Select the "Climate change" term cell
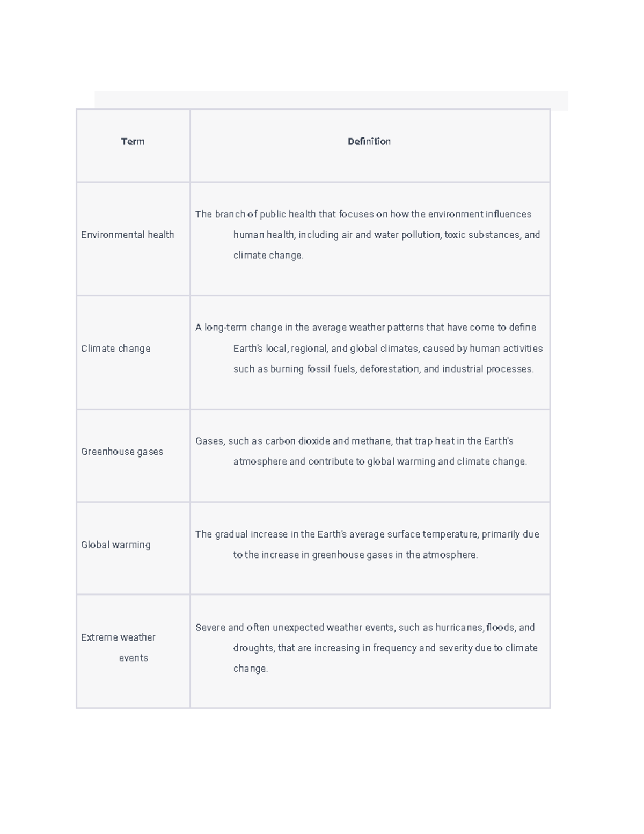Image resolution: width=644 pixels, height=834 pixels. tap(116, 349)
